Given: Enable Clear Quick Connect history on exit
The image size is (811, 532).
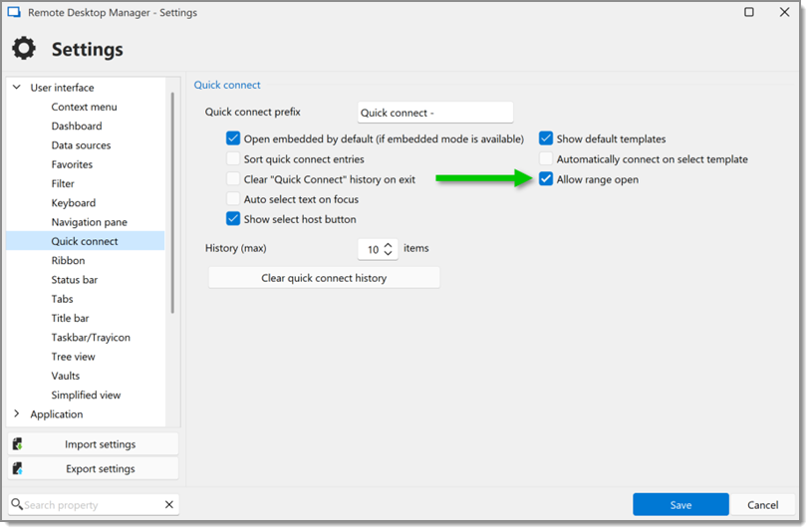Looking at the screenshot, I should [234, 179].
